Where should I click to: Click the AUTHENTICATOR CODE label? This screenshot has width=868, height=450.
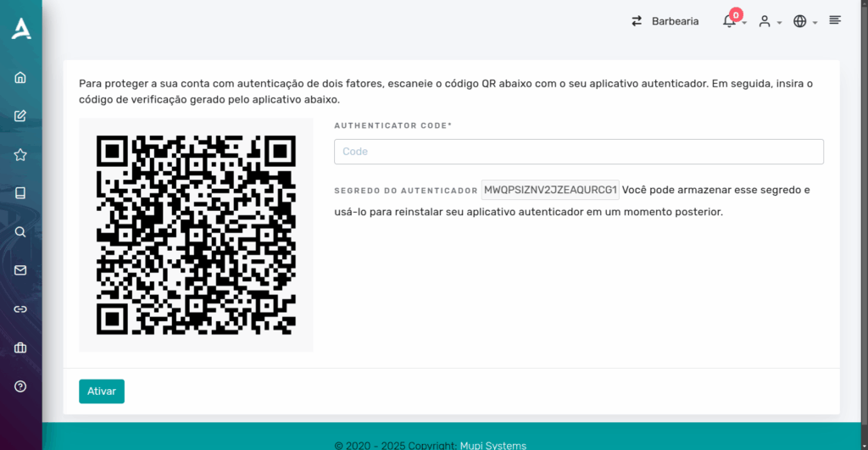click(x=393, y=125)
